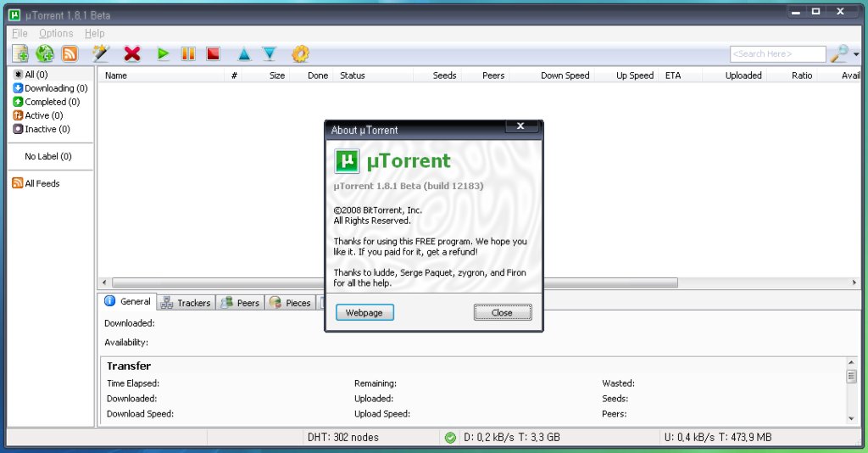The height and width of the screenshot is (453, 868).
Task: Click torrent list horizontal scrollbar left arrow
Action: point(104,282)
